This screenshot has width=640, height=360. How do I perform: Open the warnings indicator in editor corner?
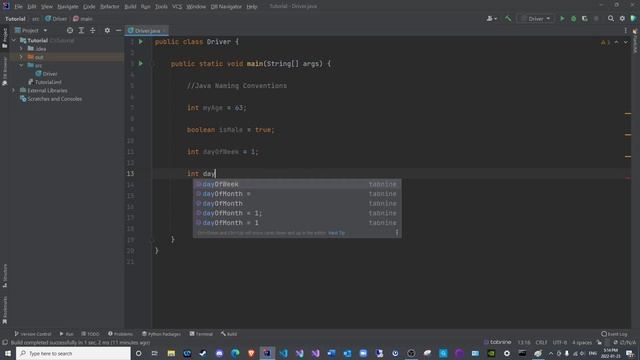click(605, 42)
